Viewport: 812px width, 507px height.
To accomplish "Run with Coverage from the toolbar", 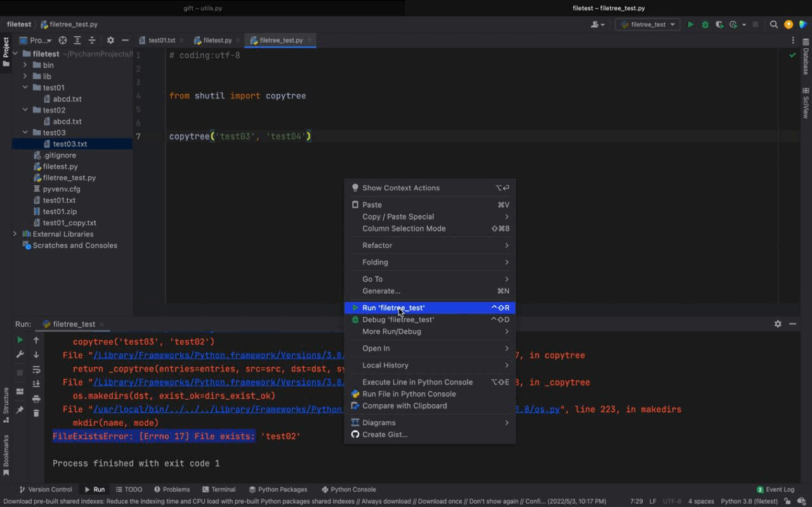I will (x=719, y=24).
